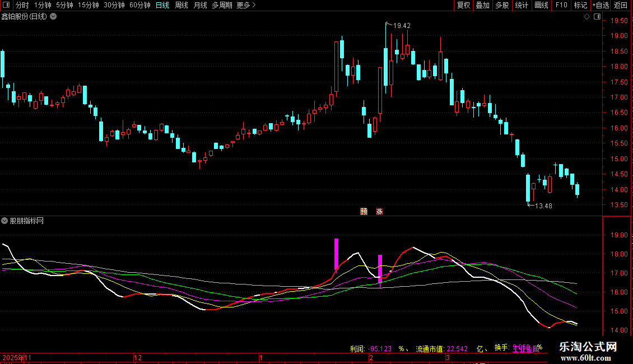Click the 叠加 overlay button
Image resolution: width=633 pixels, height=364 pixels.
pyautogui.click(x=483, y=5)
